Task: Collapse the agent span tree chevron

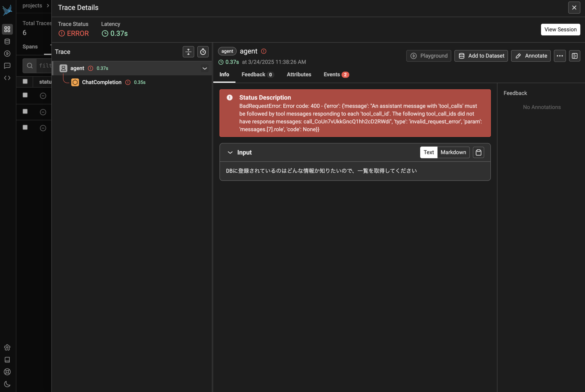Action: [x=205, y=68]
